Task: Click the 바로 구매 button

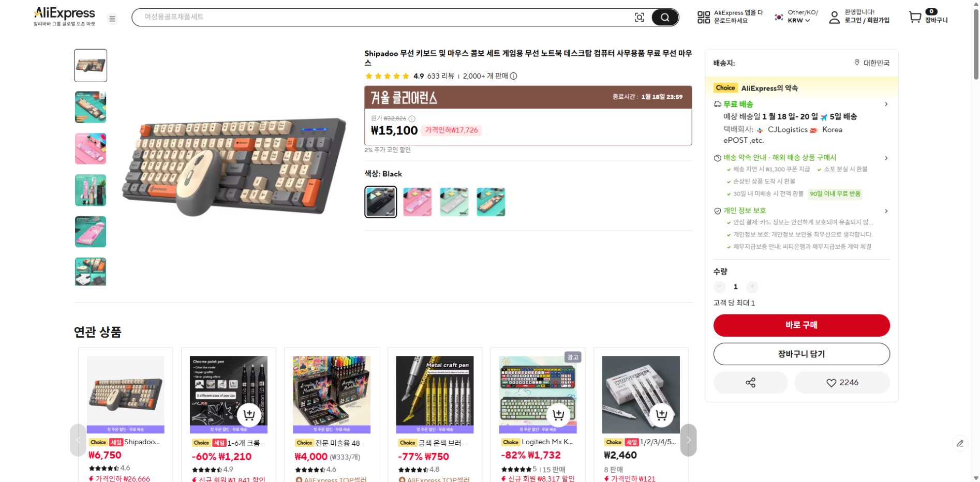Action: point(801,325)
